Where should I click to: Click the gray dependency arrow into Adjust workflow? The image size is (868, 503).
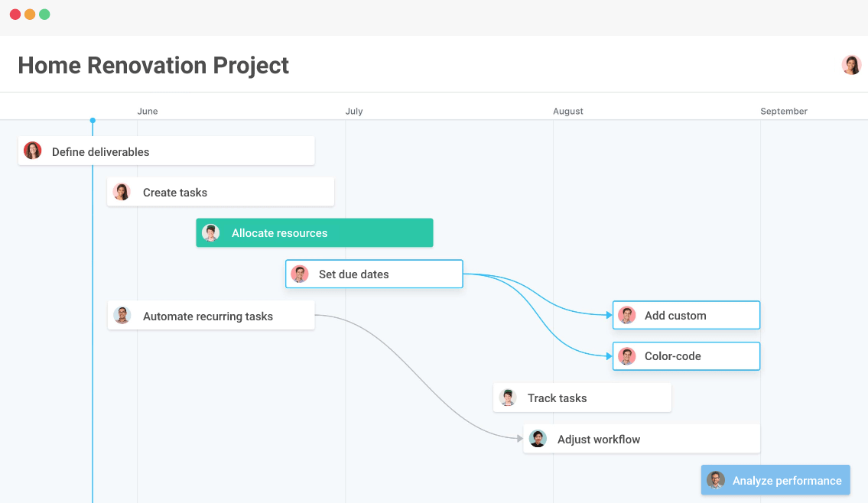[x=519, y=438]
